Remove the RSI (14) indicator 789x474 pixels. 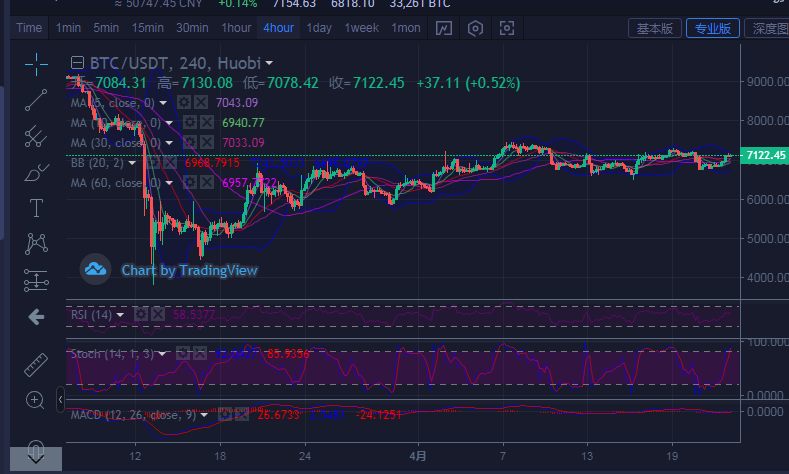coord(158,315)
